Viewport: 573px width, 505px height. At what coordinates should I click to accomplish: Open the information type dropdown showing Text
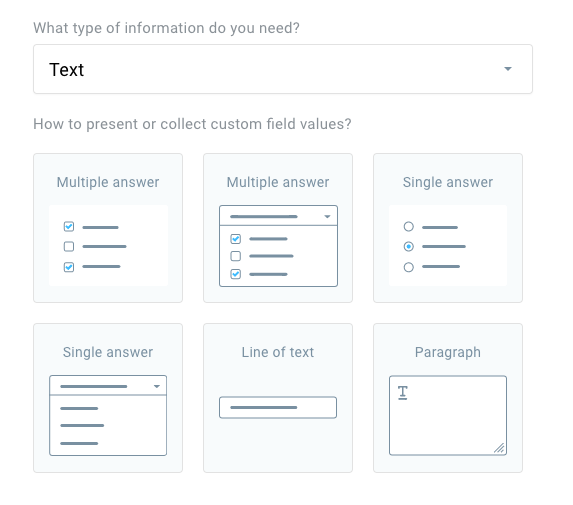tap(283, 69)
